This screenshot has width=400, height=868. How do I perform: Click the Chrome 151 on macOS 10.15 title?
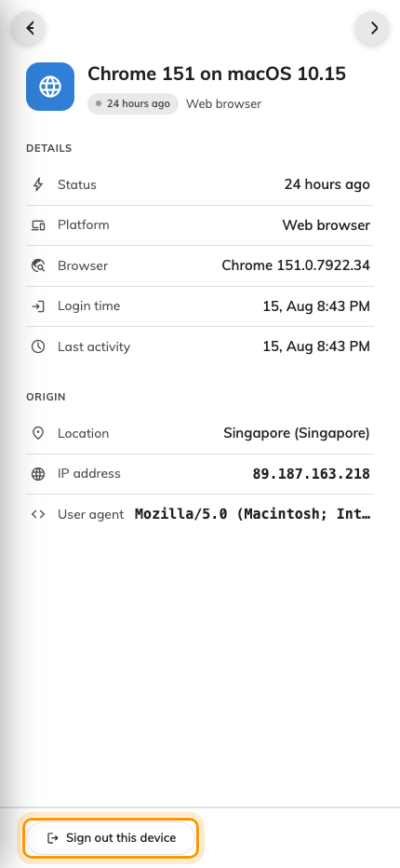[217, 74]
